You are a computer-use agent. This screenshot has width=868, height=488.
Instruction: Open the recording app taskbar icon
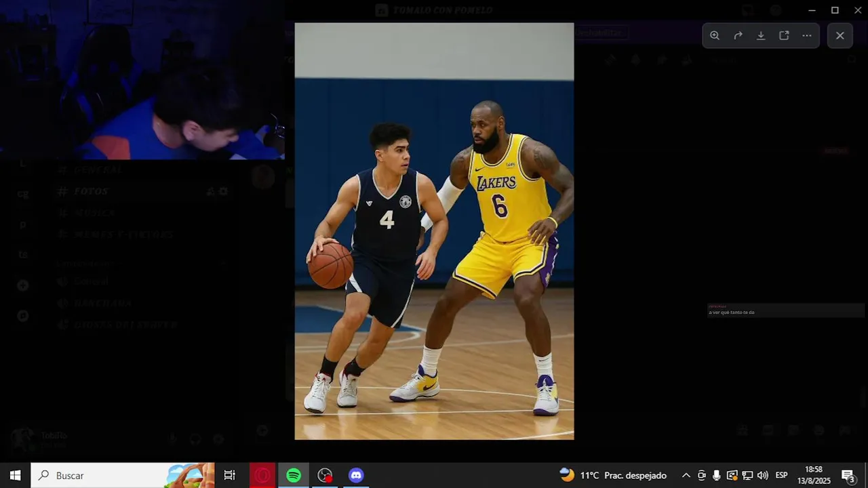(325, 475)
